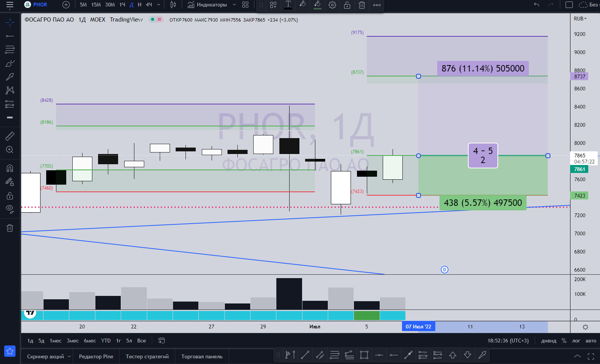Set YTD date range
This screenshot has width=600, height=364.
(106, 341)
